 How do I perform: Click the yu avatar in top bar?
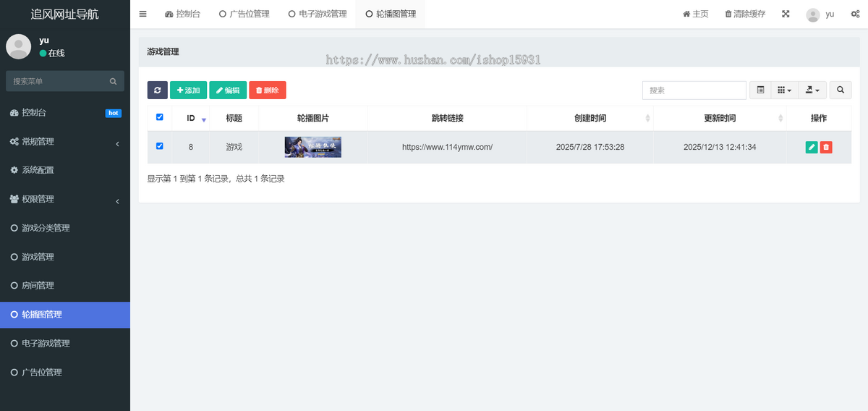tap(813, 14)
